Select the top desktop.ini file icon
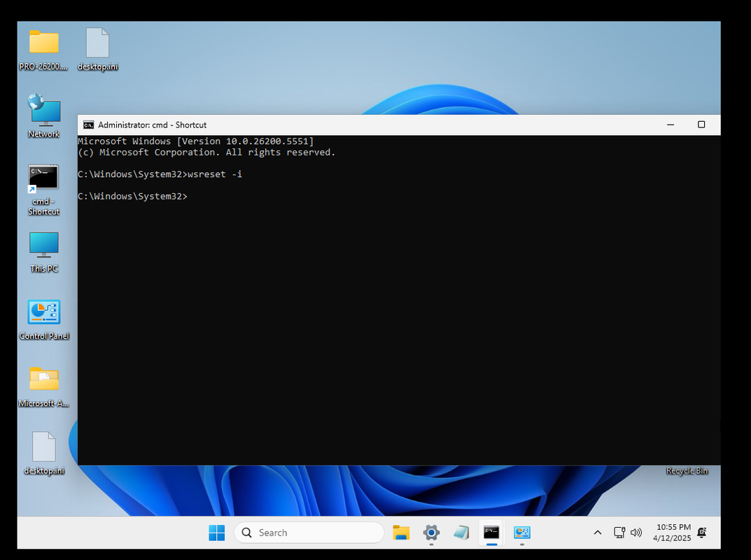751x560 pixels. tap(98, 50)
